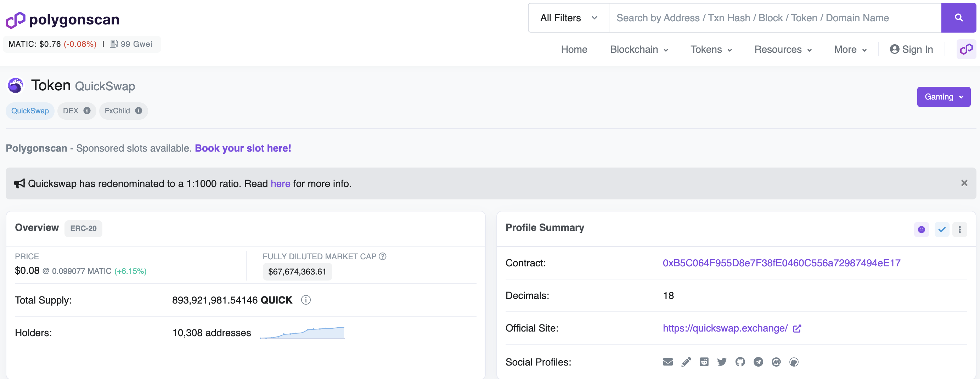The image size is (980, 379).
Task: Click the 99 Gwei gas value
Action: (136, 44)
